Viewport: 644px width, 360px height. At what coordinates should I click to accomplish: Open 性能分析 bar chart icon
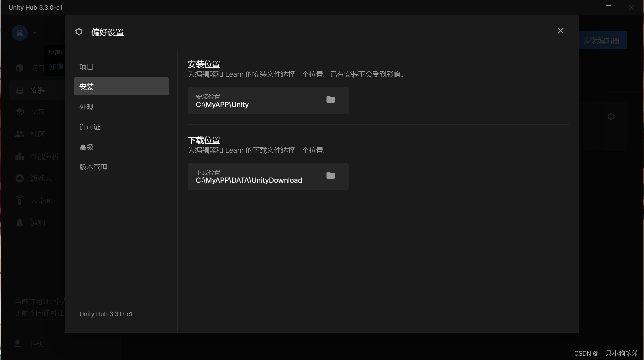(x=20, y=156)
